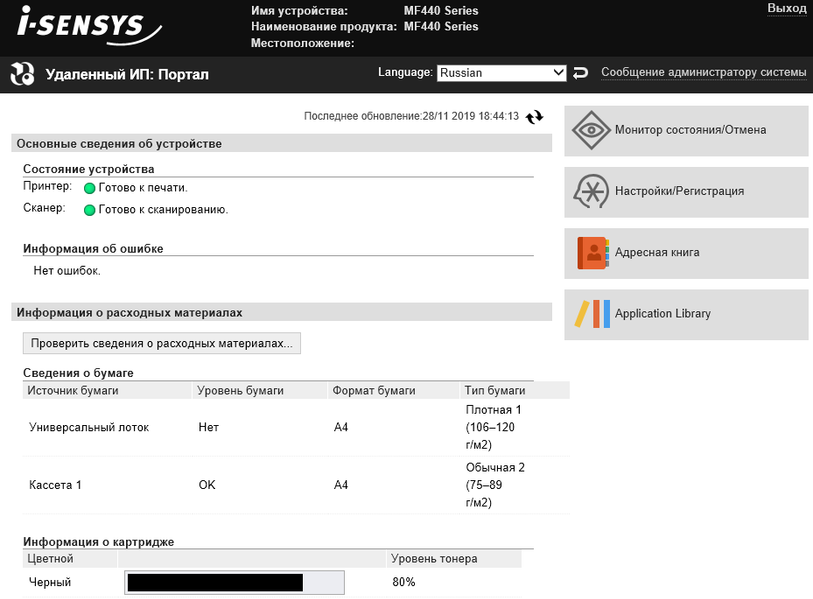
Task: Apply language with the arrow icon
Action: pyautogui.click(x=581, y=73)
